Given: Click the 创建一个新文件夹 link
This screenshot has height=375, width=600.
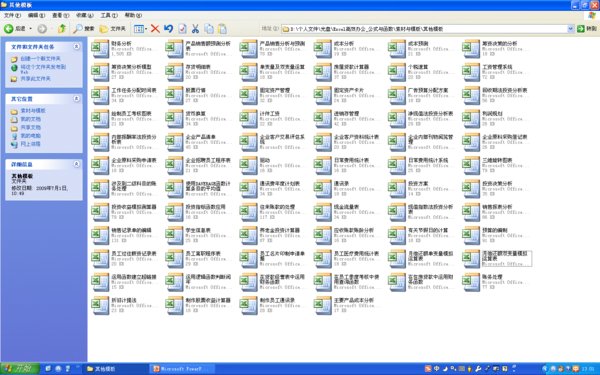Looking at the screenshot, I should click(41, 59).
